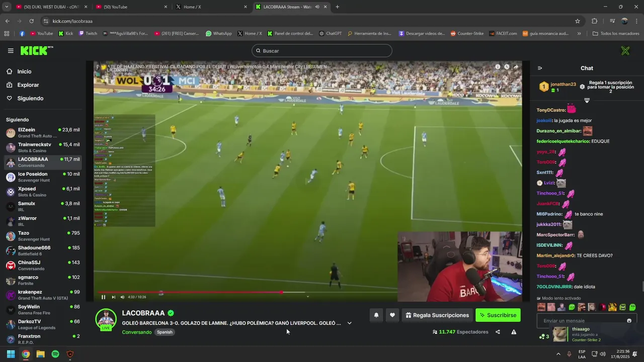Click Regala Suscripciones button
This screenshot has height=362, width=644.
pyautogui.click(x=437, y=315)
